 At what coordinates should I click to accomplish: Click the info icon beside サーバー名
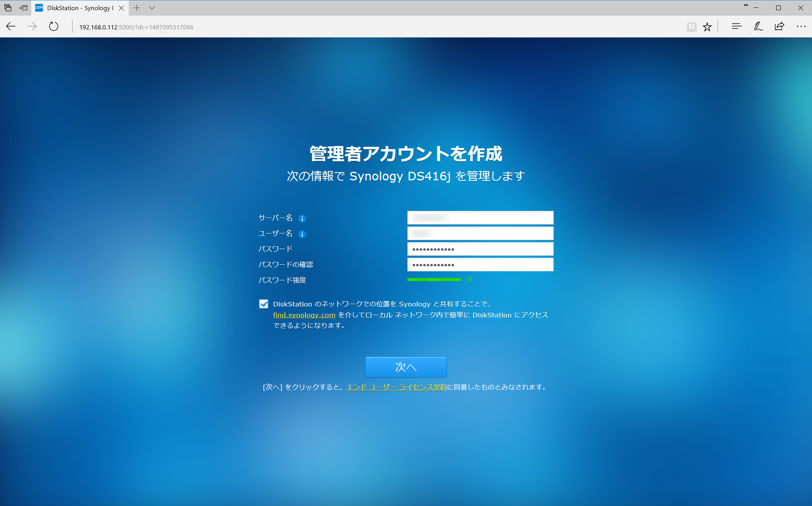click(302, 219)
